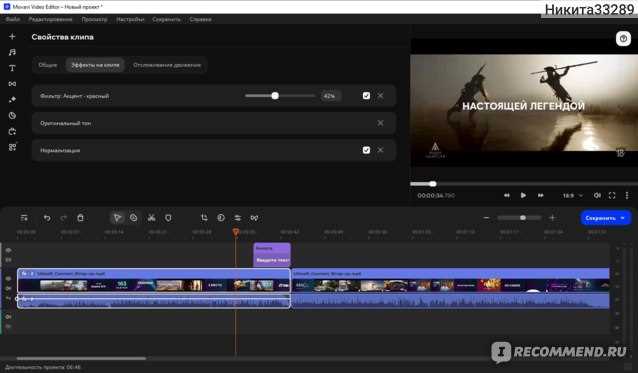Open the Stickers panel in left sidebar
The width and height of the screenshot is (638, 373).
click(x=12, y=116)
